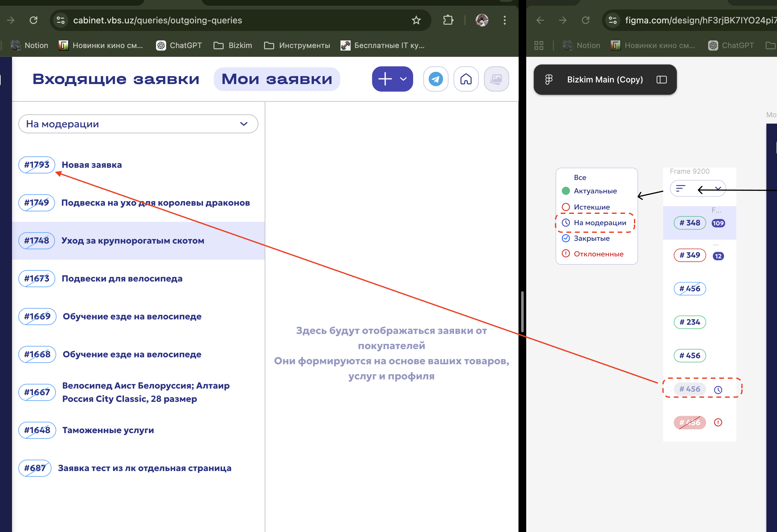Image resolution: width=777 pixels, height=532 pixels.
Task: Reload the cabinet.vbs.uz page
Action: tap(33, 21)
